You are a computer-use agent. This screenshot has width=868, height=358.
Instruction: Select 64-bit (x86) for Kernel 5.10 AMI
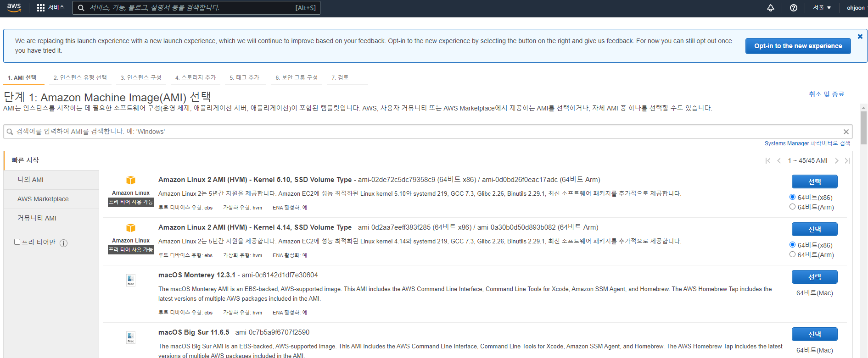(792, 197)
